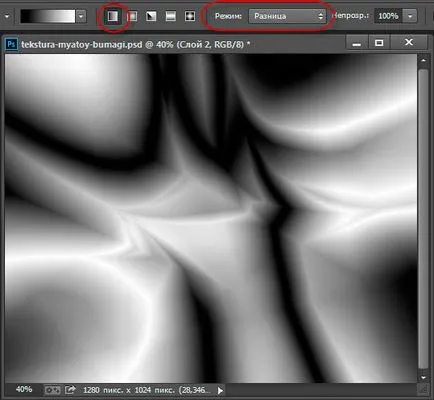Open the tool preset picker arrow
Screen dimensions: 434x400
click(7, 16)
